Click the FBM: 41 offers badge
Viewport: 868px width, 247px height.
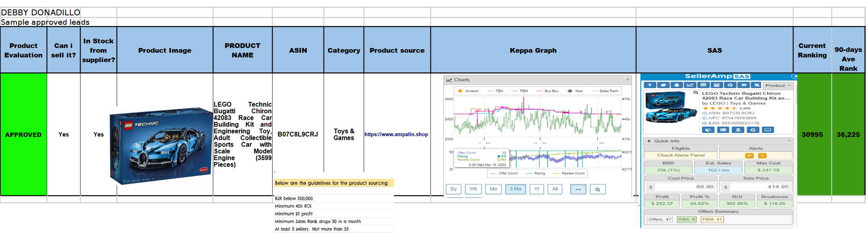pyautogui.click(x=712, y=219)
